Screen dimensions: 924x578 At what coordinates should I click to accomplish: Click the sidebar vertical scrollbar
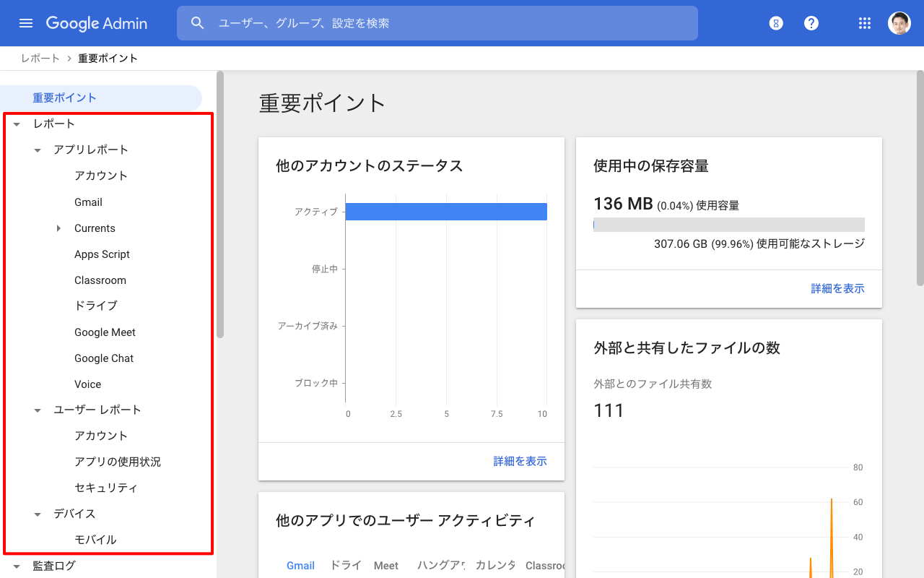pos(220,204)
